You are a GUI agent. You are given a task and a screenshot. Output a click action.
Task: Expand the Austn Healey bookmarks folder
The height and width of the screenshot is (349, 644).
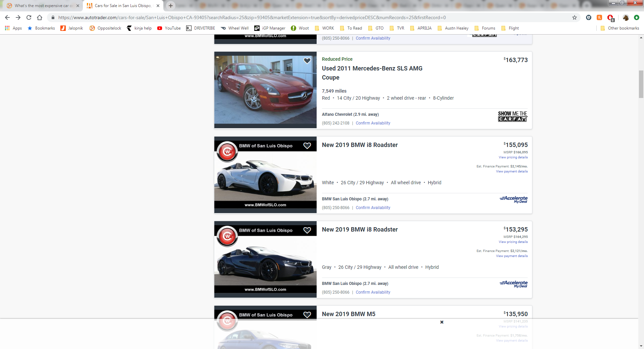click(453, 28)
